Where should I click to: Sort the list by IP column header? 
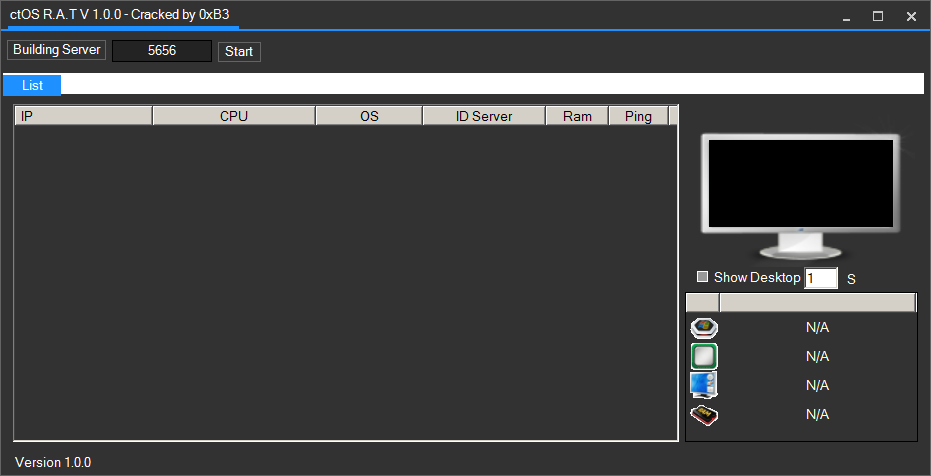click(83, 116)
